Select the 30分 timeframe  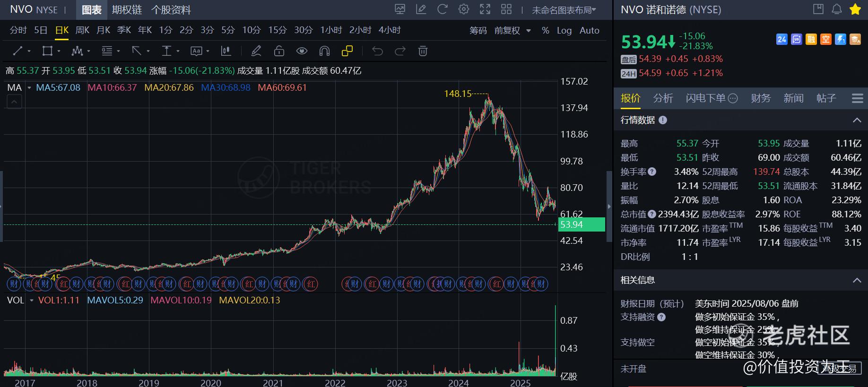pyautogui.click(x=304, y=30)
